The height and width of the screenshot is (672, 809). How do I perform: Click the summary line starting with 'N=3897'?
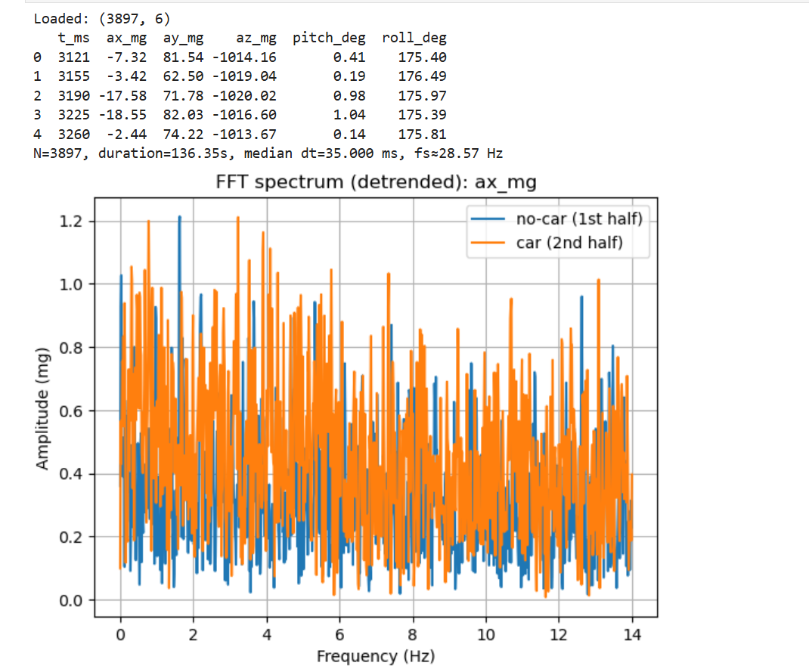(268, 153)
